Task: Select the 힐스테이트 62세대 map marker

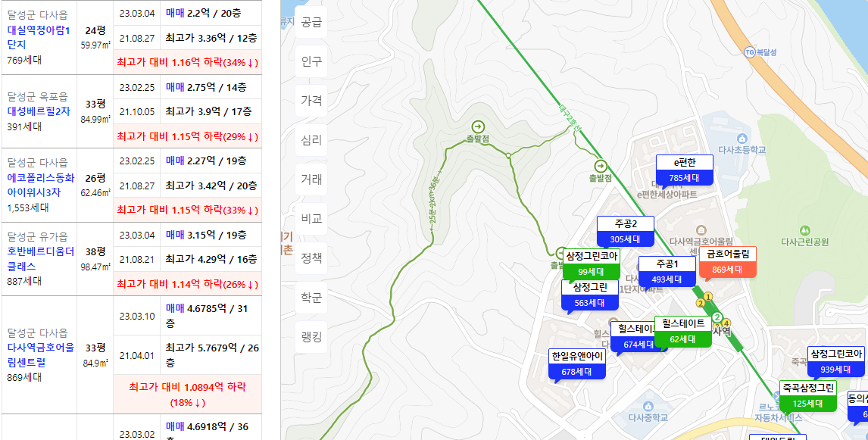Action: (682, 331)
